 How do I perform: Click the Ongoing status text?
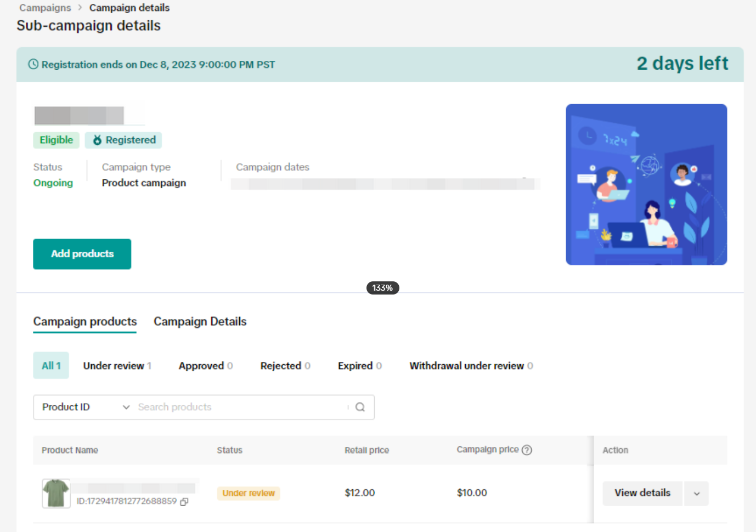point(53,183)
